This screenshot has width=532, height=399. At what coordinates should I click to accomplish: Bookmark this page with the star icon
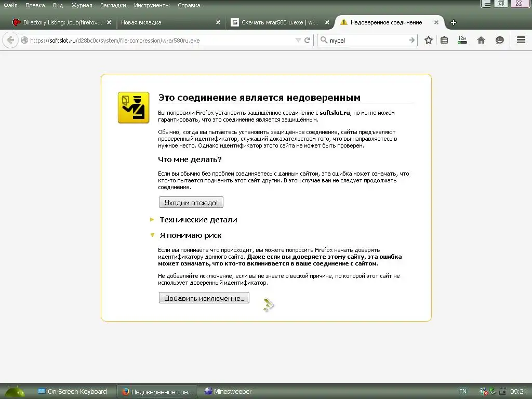click(x=429, y=41)
